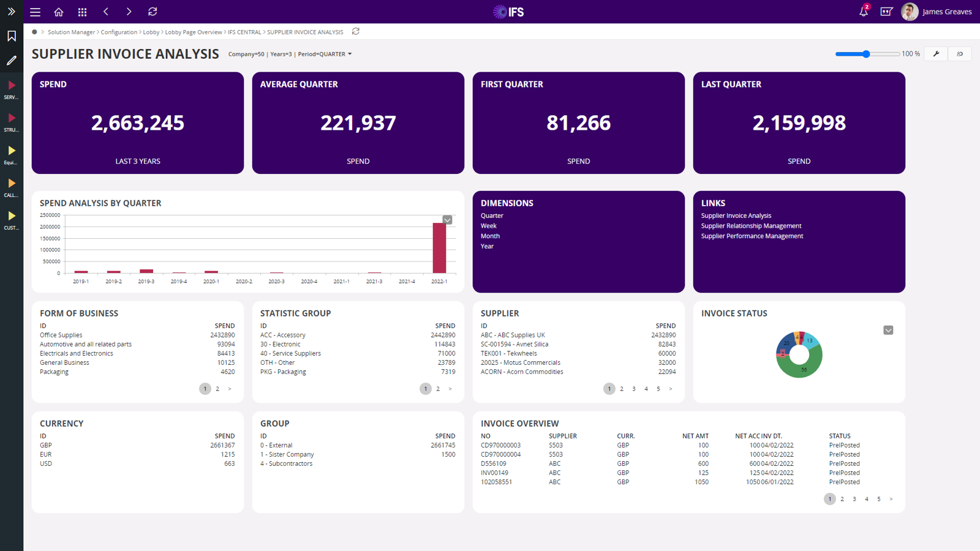Navigate forward with the right arrow
980x551 pixels.
pos(129,12)
